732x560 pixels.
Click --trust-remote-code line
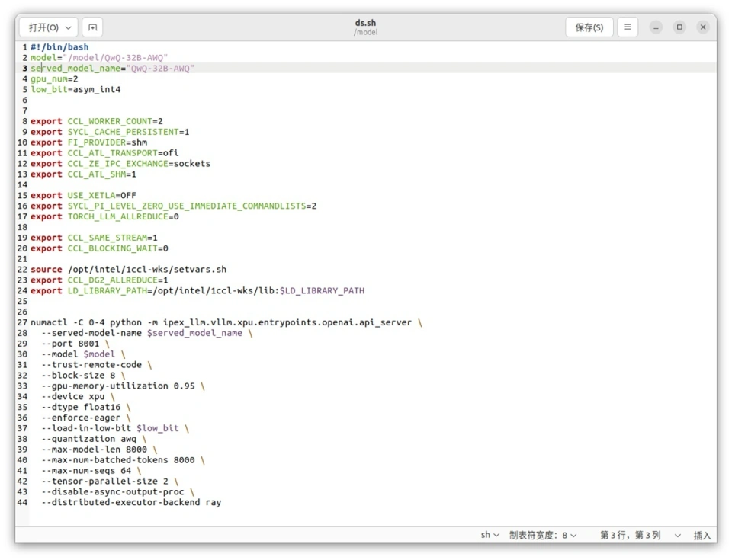[x=97, y=365]
